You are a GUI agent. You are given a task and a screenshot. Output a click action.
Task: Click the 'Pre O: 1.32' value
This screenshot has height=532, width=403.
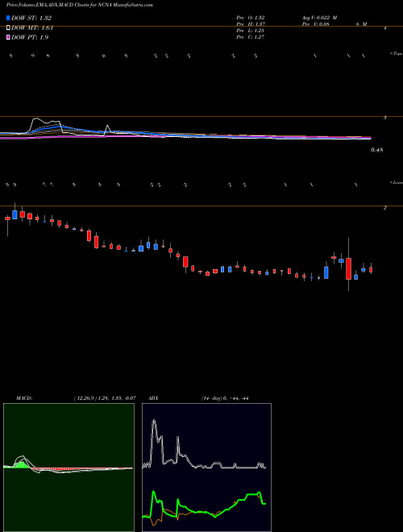coord(251,17)
